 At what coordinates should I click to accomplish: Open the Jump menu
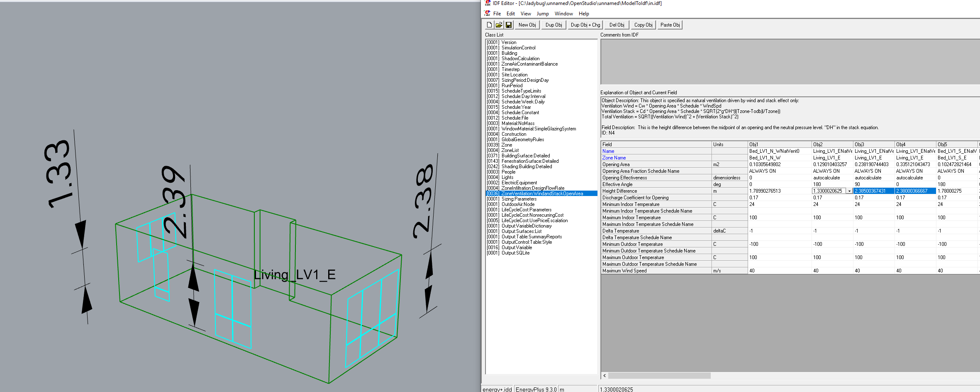pyautogui.click(x=542, y=14)
